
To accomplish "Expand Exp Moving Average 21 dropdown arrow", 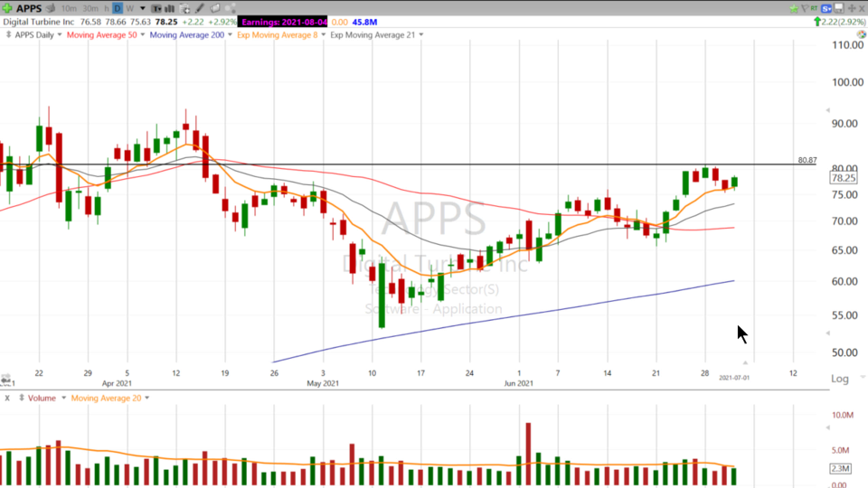I will click(x=420, y=35).
